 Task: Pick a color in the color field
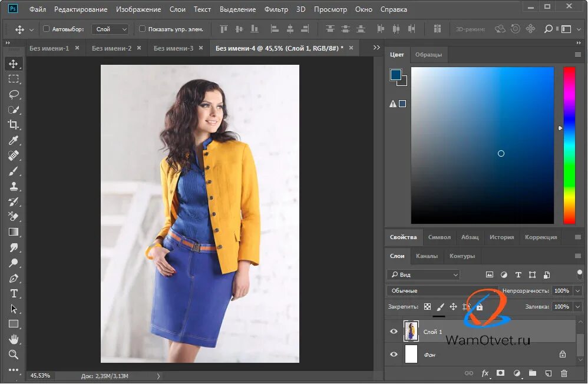coord(483,145)
